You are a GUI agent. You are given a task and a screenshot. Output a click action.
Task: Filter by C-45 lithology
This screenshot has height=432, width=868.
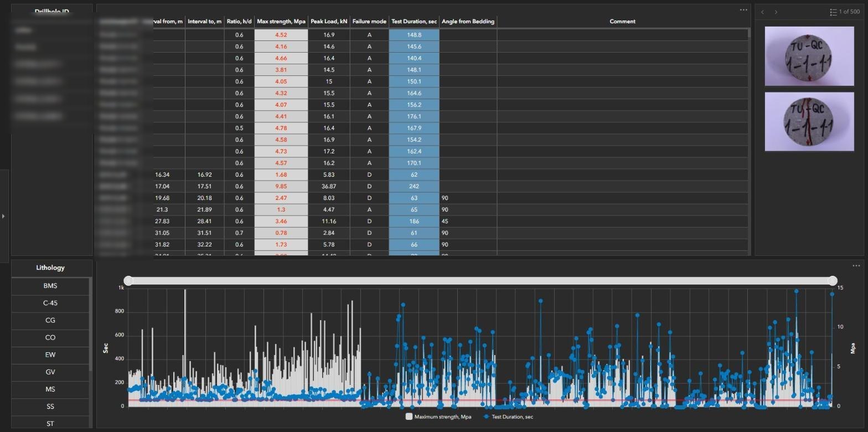tap(50, 303)
